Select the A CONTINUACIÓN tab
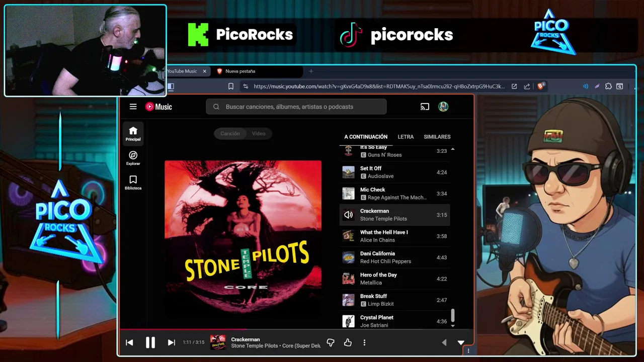The width and height of the screenshot is (644, 362). pyautogui.click(x=366, y=137)
